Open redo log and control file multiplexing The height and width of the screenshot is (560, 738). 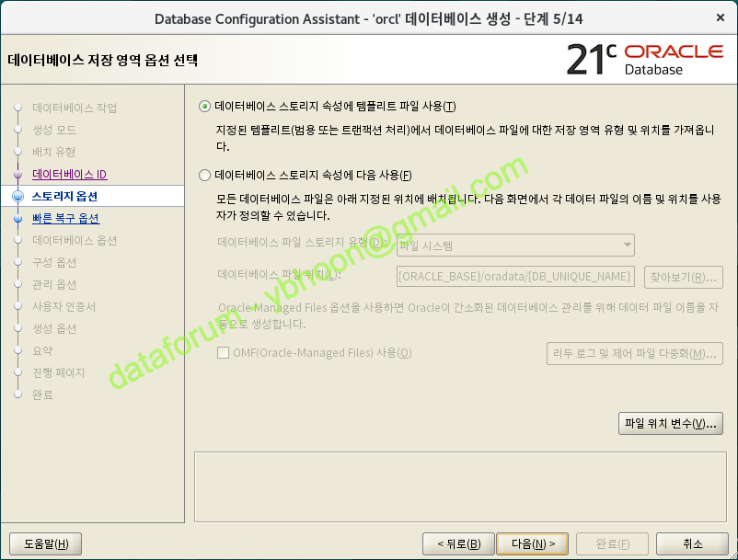[x=634, y=354]
